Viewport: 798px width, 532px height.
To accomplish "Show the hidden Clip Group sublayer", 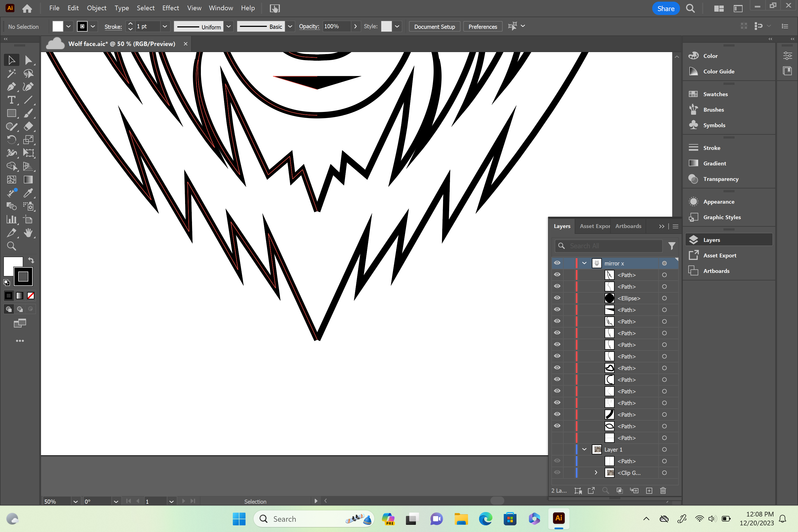I will coord(557,472).
